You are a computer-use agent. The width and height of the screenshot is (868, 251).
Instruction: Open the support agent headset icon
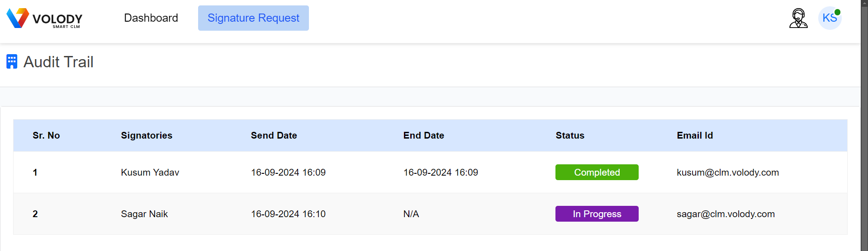[798, 18]
